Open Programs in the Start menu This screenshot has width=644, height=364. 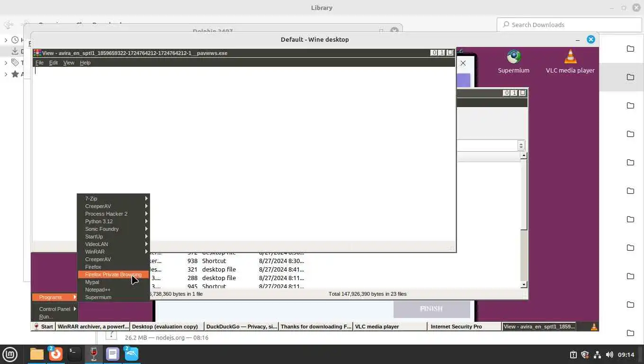(x=54, y=297)
